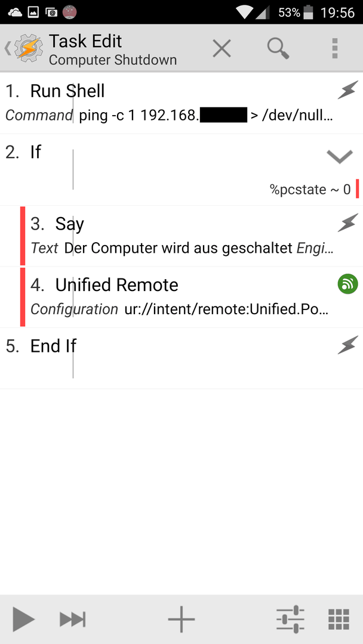Open the If %pcstate condition action
The width and height of the screenshot is (363, 644).
[181, 169]
